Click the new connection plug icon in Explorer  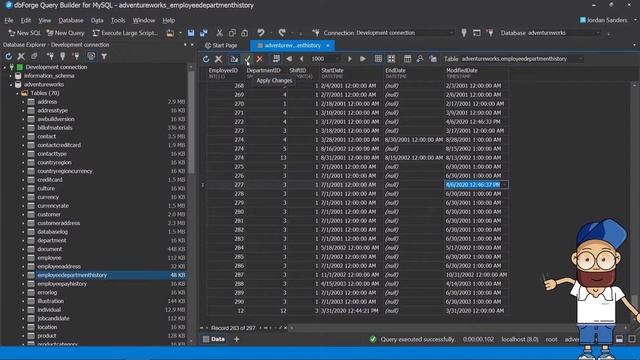coord(50,56)
